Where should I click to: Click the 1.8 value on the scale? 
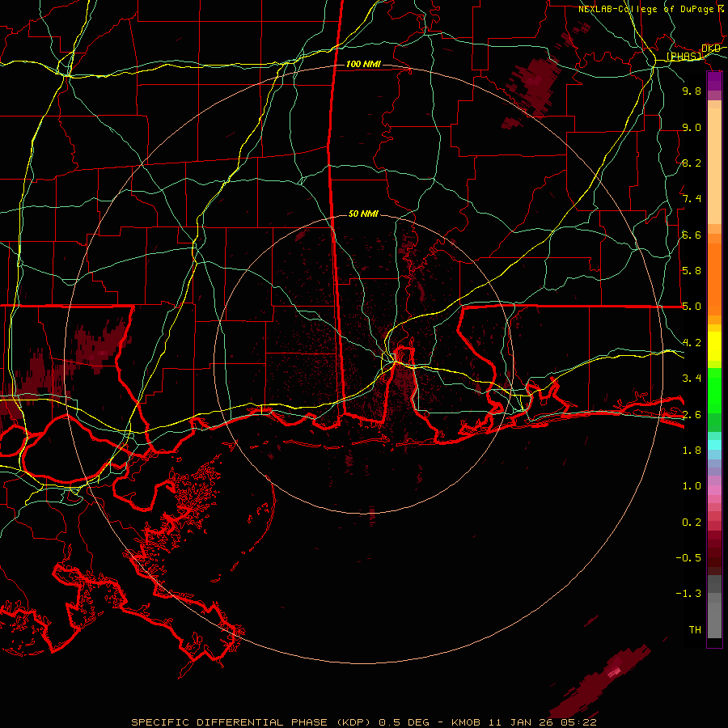692,451
